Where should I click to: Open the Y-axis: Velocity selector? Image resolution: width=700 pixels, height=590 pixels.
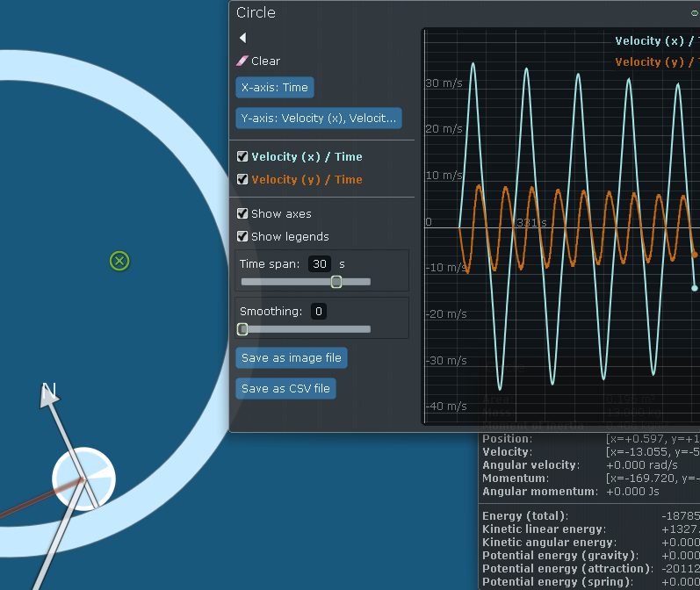coord(319,118)
